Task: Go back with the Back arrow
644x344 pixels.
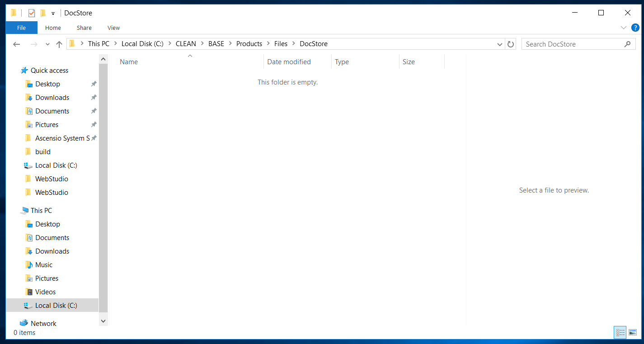Action: (17, 44)
